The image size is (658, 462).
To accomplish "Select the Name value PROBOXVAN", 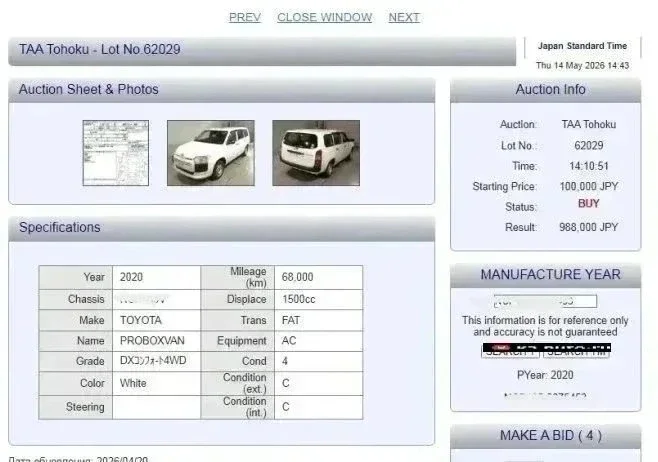I will 156,341.
